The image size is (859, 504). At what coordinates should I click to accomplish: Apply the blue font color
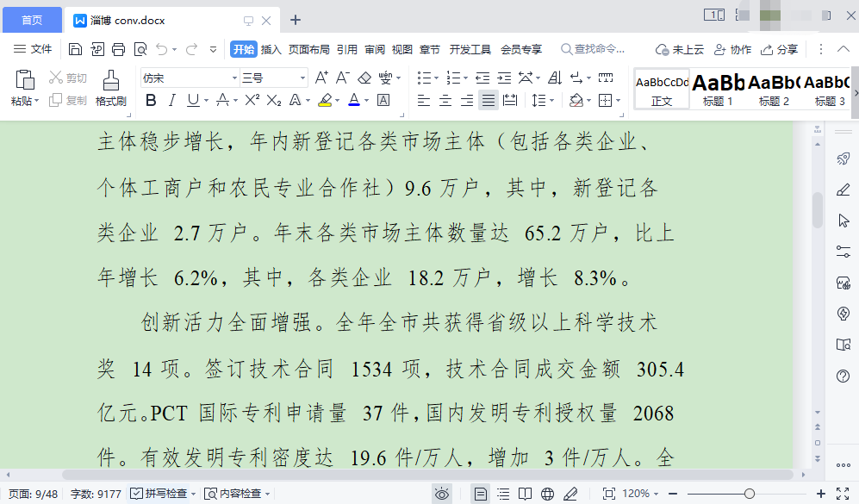click(354, 100)
